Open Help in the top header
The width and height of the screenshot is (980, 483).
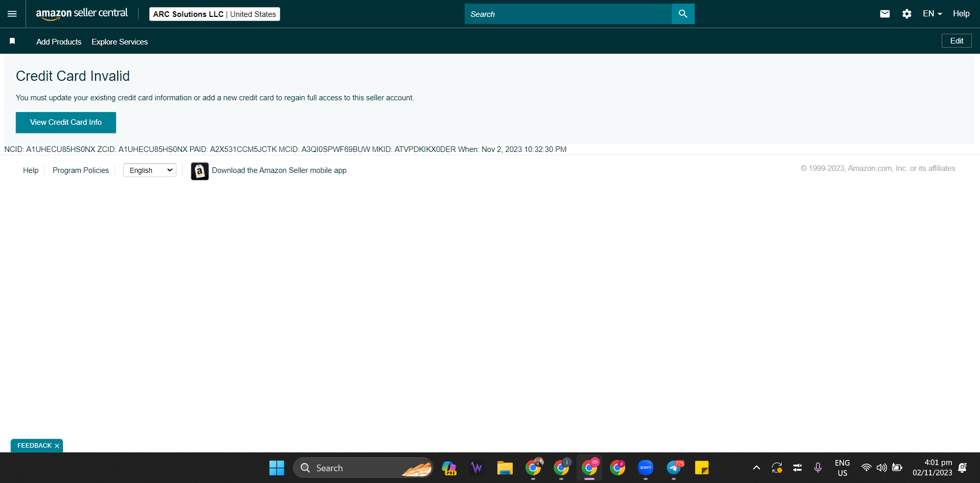click(x=961, y=14)
